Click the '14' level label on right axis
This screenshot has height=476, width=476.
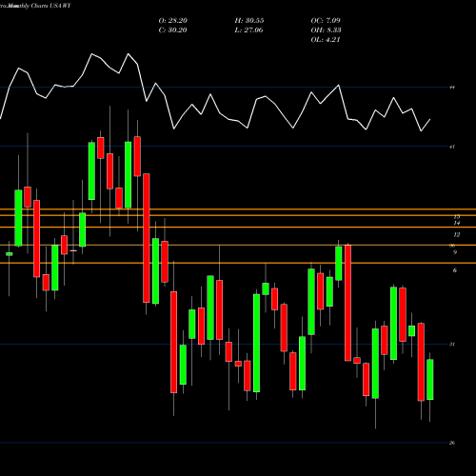[x=457, y=223]
